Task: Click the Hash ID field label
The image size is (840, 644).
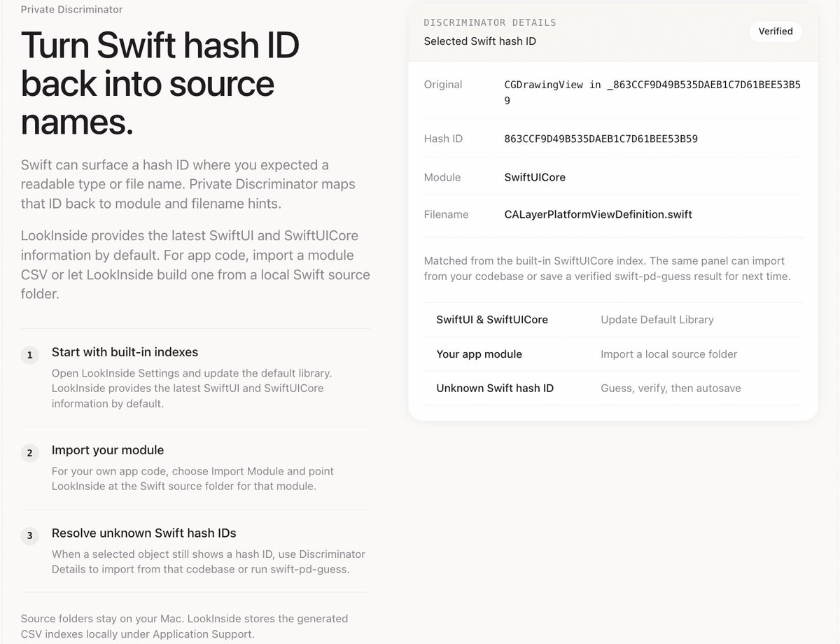Action: coord(443,139)
